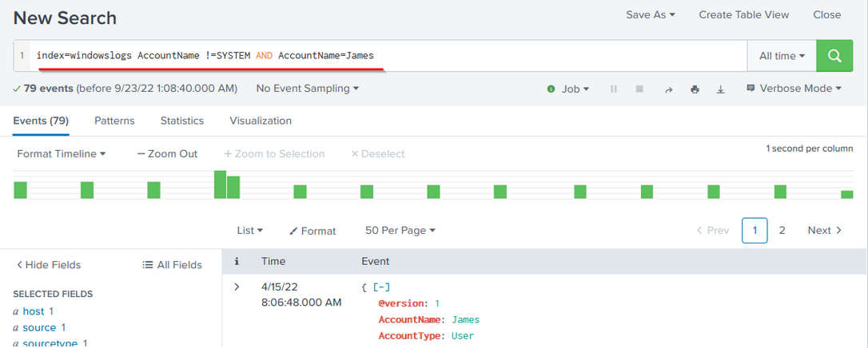The height and width of the screenshot is (348, 868).
Task: Open the All time range picker
Action: tap(782, 56)
